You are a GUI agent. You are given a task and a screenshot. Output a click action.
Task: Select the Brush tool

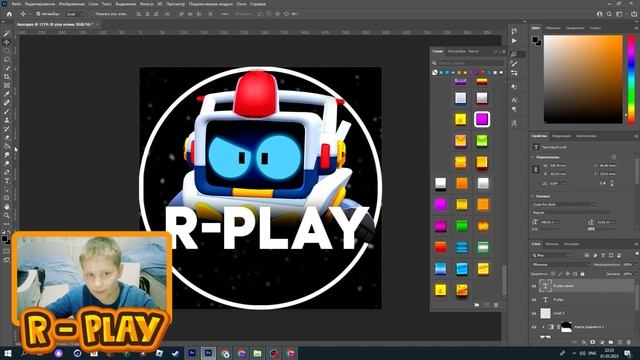[7, 111]
